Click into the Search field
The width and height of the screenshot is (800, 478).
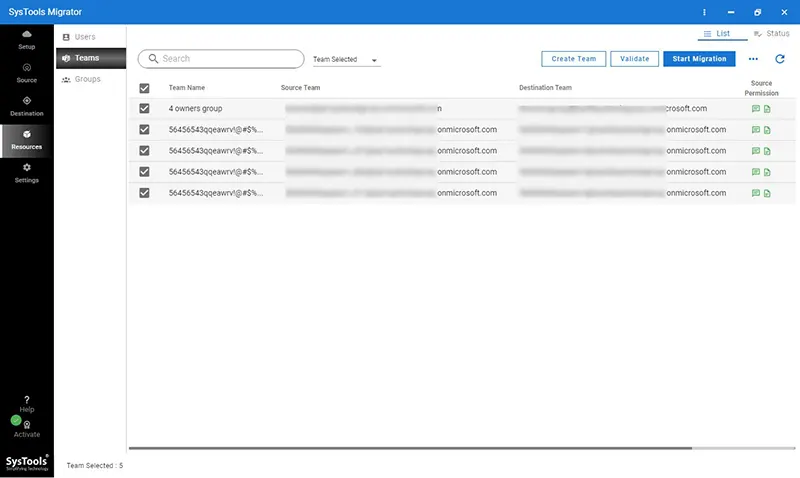(221, 59)
